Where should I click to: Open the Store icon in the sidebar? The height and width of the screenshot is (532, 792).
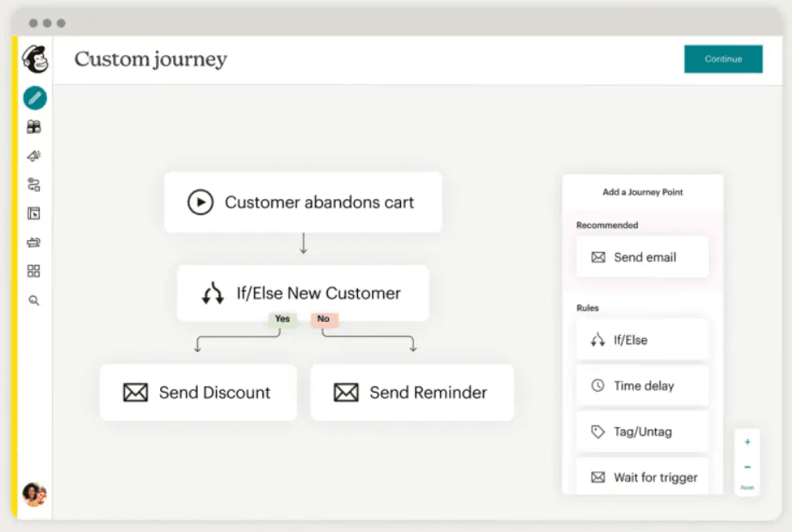(x=34, y=242)
